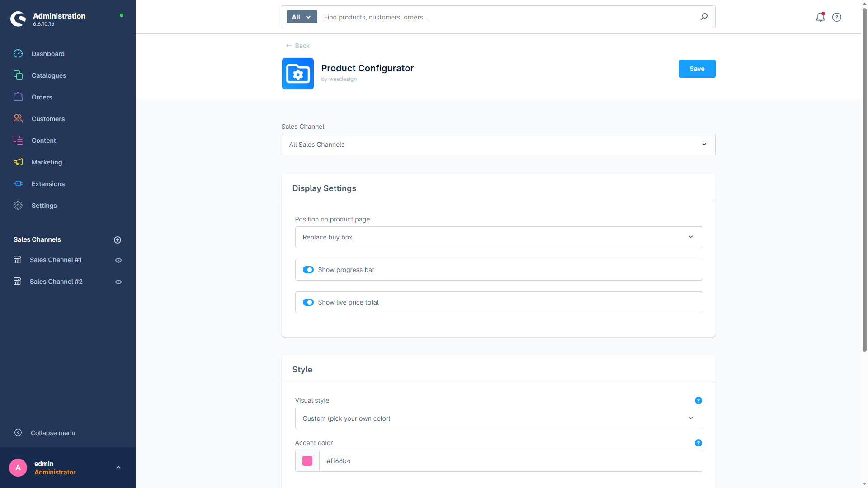868x488 pixels.
Task: Open Settings text in sidebar
Action: [x=44, y=206]
